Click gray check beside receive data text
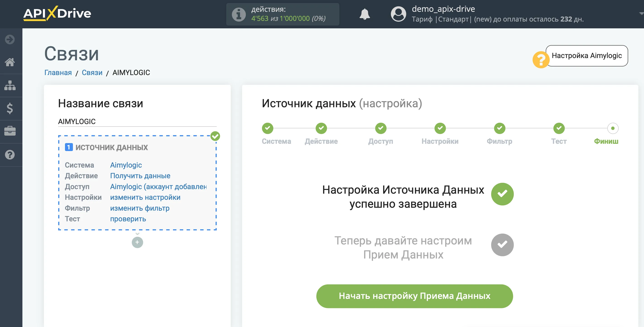This screenshot has width=644, height=327. click(502, 245)
